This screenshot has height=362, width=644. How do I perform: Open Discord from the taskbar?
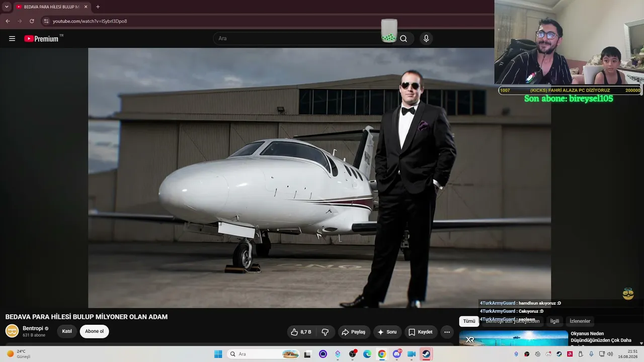pyautogui.click(x=397, y=354)
